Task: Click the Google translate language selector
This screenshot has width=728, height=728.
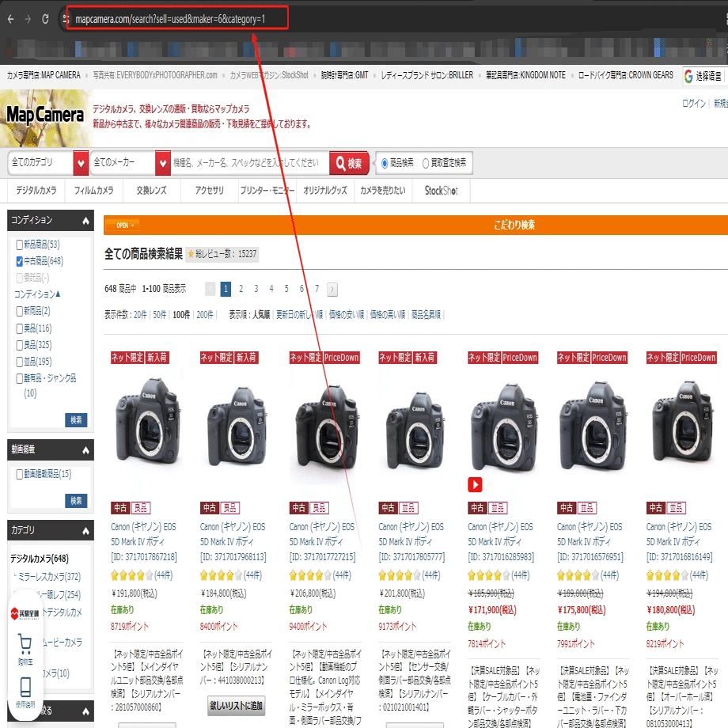Action: coord(703,76)
